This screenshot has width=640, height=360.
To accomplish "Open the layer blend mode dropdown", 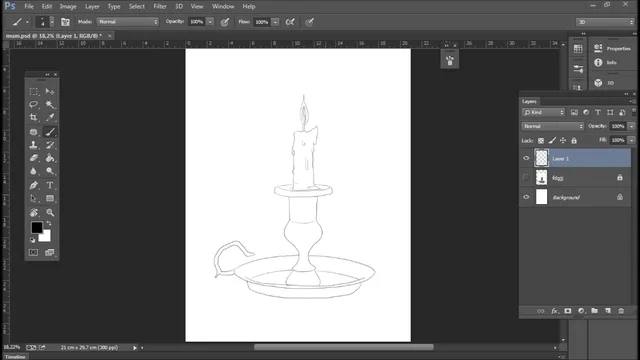I will [x=553, y=127].
